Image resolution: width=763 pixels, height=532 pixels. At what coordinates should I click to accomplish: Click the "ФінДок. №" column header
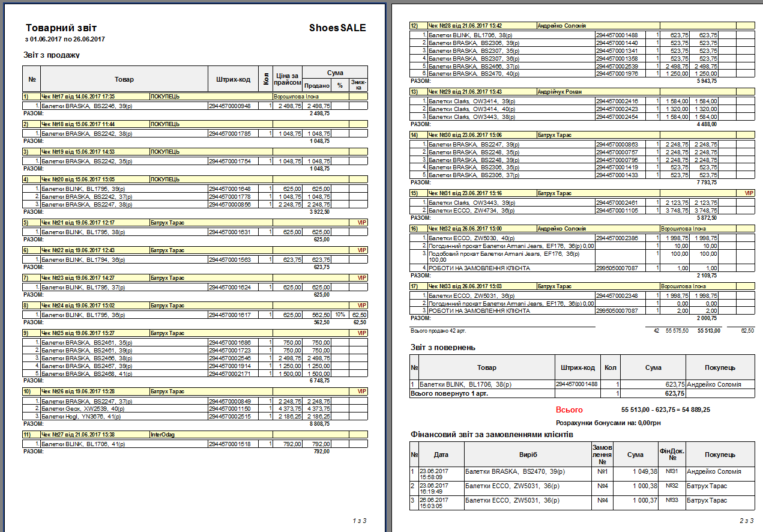[668, 455]
